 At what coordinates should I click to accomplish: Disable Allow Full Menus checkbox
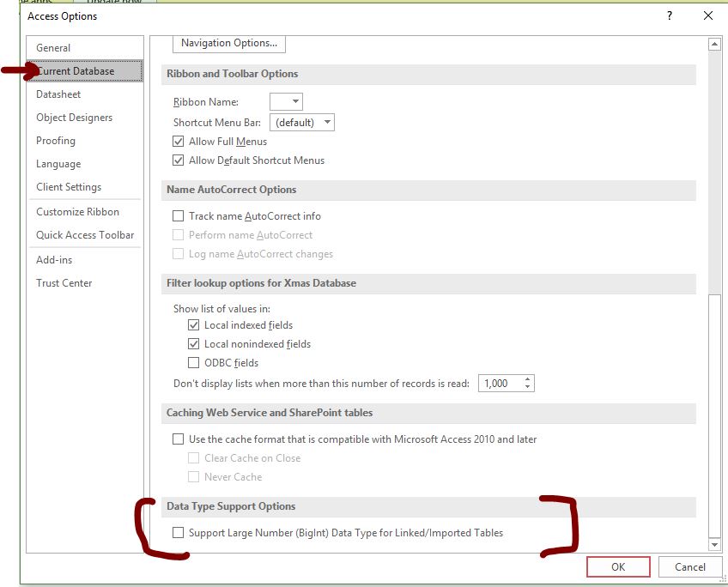coord(179,142)
